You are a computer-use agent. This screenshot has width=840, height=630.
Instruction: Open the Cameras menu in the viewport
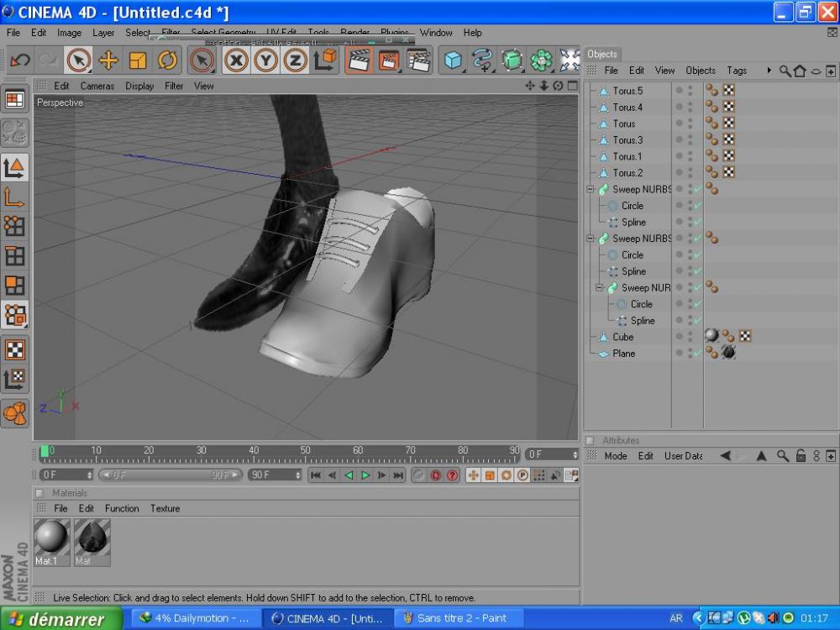click(x=97, y=86)
